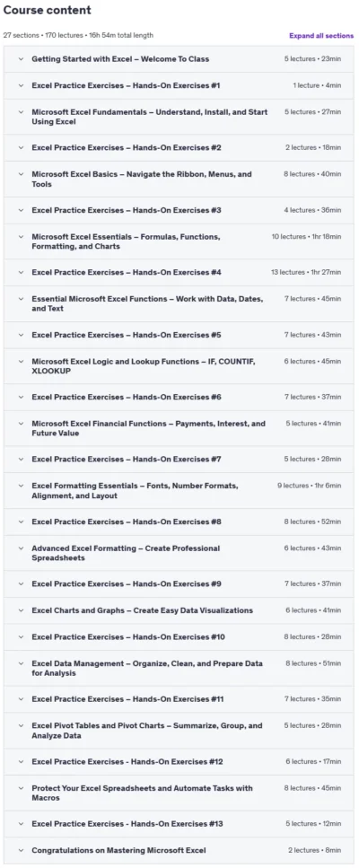Click 5 lectures duration on Exercises #13

point(313,824)
